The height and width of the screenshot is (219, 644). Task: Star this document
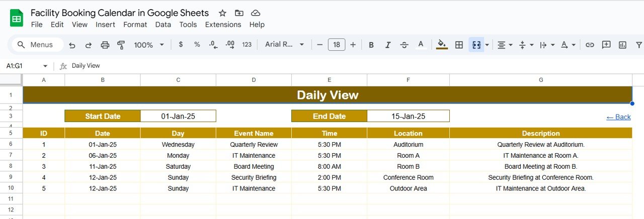(222, 13)
